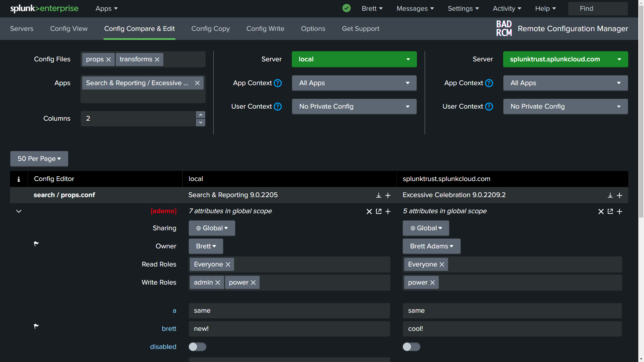
Task: Toggle the local disabled switch
Action: click(x=197, y=347)
